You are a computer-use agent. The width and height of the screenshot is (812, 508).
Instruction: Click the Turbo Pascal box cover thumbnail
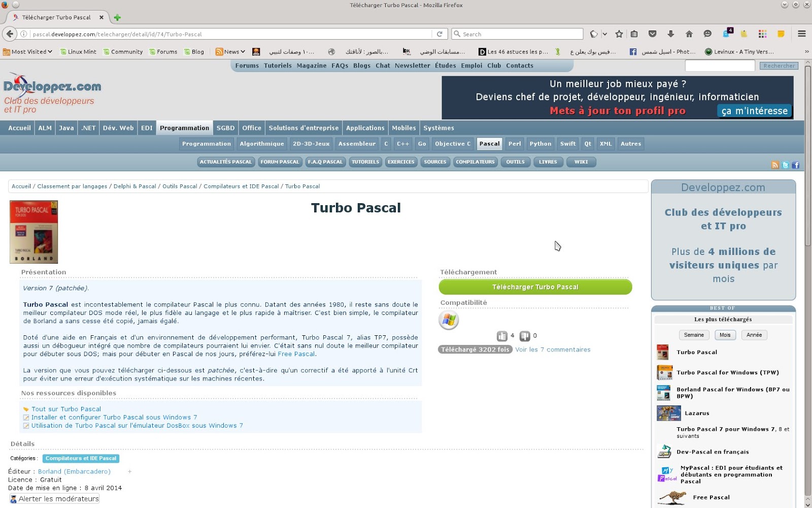point(33,232)
